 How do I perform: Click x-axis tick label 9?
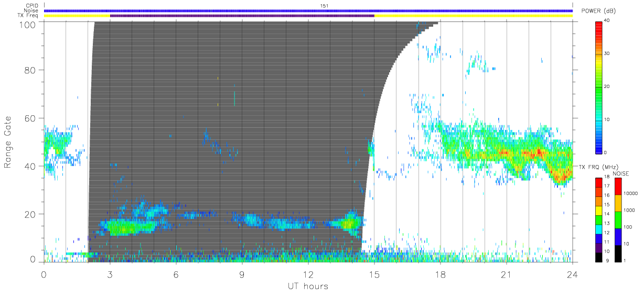[242, 274]
